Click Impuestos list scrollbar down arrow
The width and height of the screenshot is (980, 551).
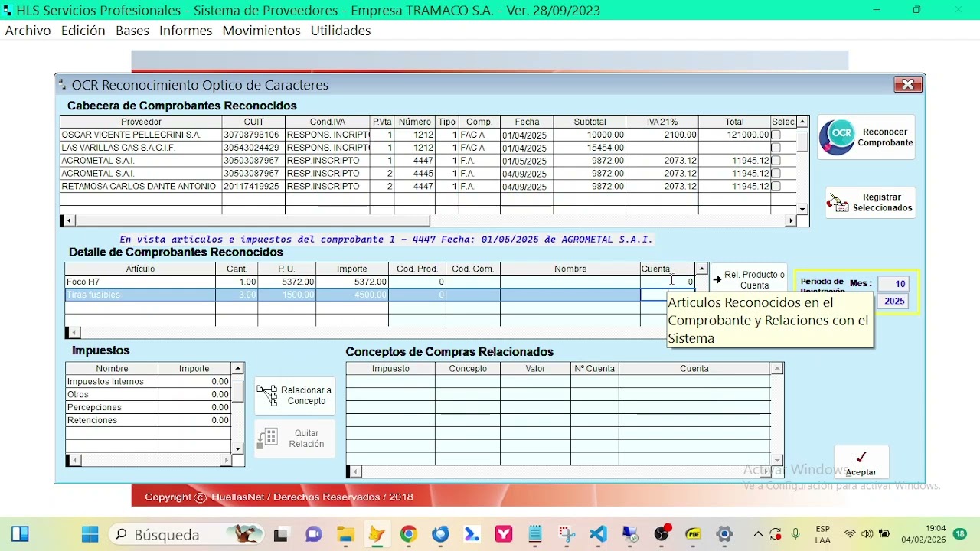tap(238, 448)
